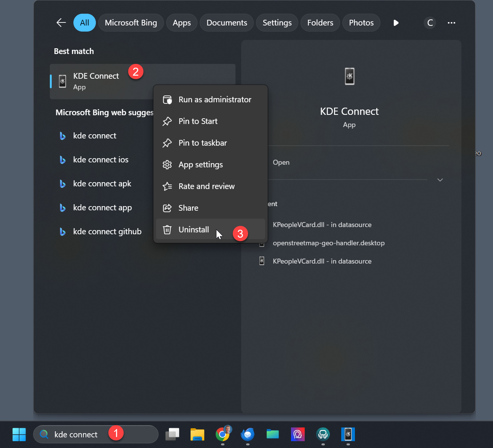The height and width of the screenshot is (448, 493).
Task: Click KDE Connect icon in the taskbar
Action: point(348,434)
